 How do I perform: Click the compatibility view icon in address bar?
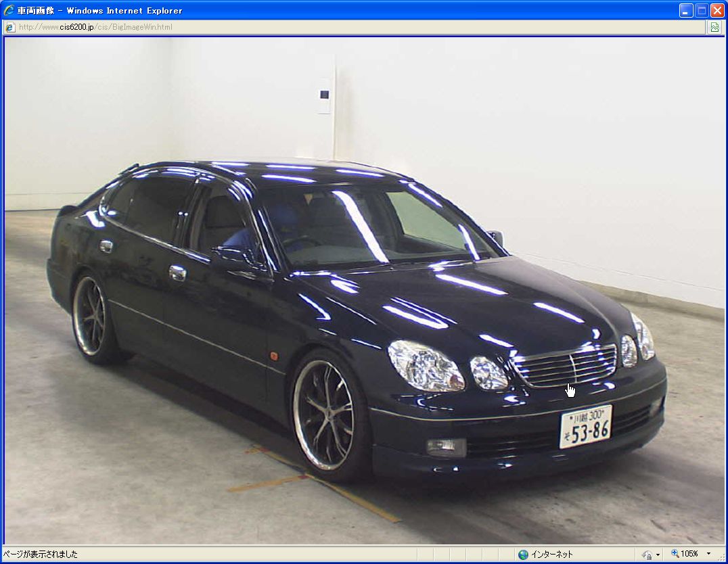click(x=714, y=27)
